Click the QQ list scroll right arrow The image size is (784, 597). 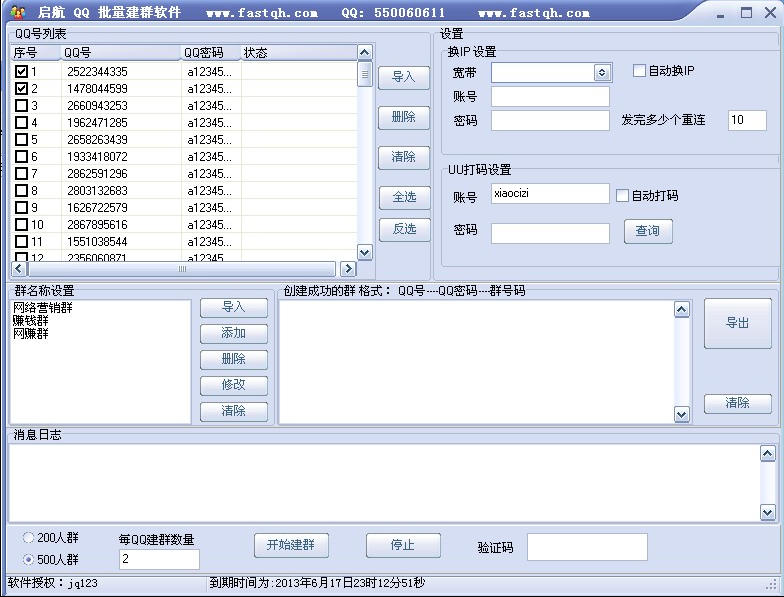click(348, 268)
